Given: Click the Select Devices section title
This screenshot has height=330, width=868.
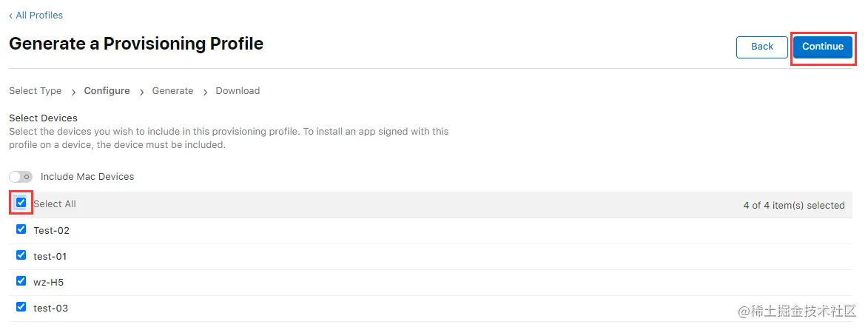Looking at the screenshot, I should (x=43, y=118).
